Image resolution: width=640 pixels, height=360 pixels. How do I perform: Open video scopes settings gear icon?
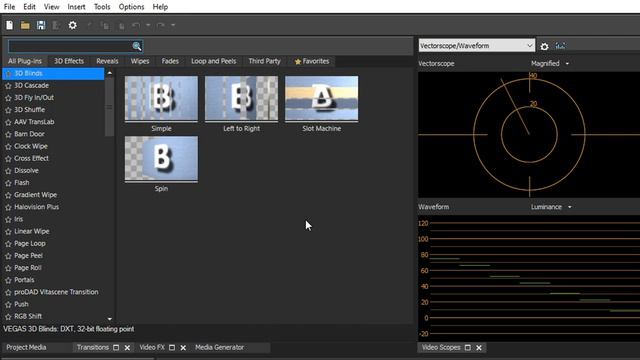pyautogui.click(x=544, y=47)
